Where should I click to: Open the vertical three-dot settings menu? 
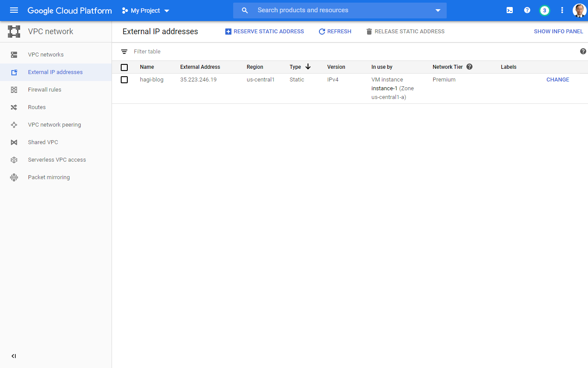pos(562,11)
